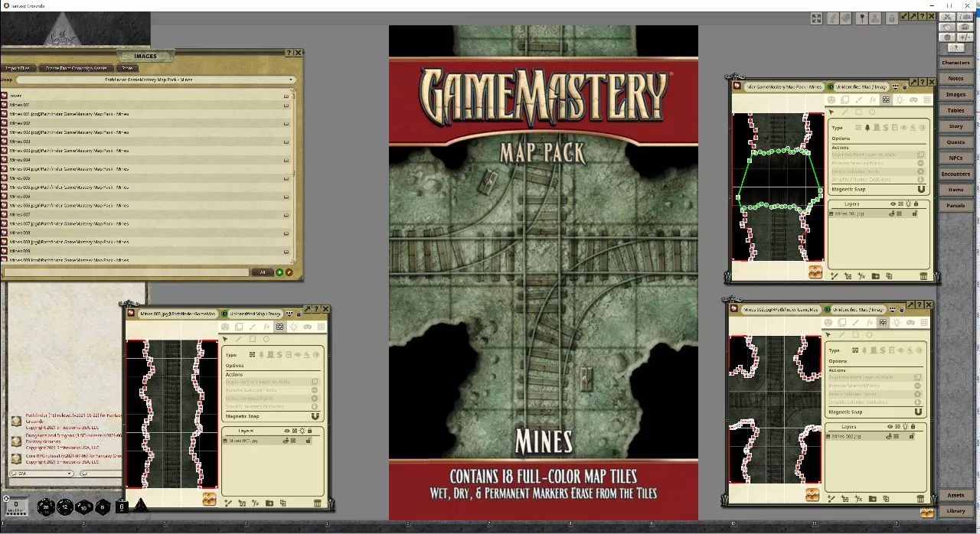The width and height of the screenshot is (980, 534).
Task: Click the Library button in the sidebar
Action: coord(955,511)
